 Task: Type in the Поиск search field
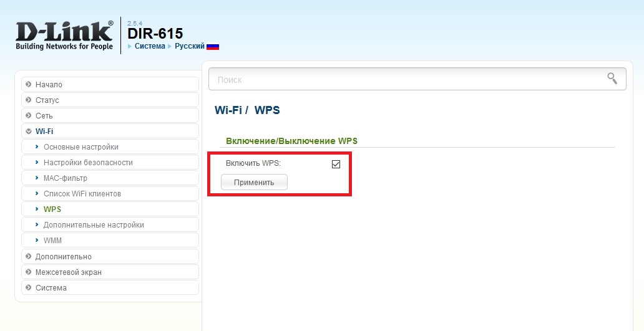click(406, 80)
